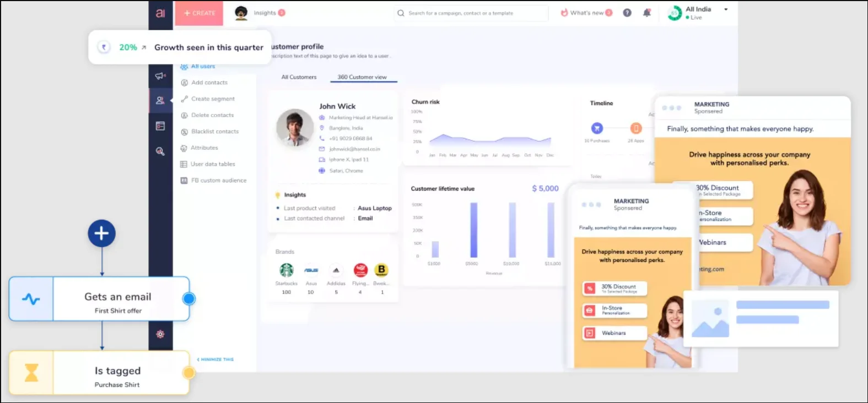Click yellow connector dot on tagged node
This screenshot has height=403, width=868.
point(189,373)
